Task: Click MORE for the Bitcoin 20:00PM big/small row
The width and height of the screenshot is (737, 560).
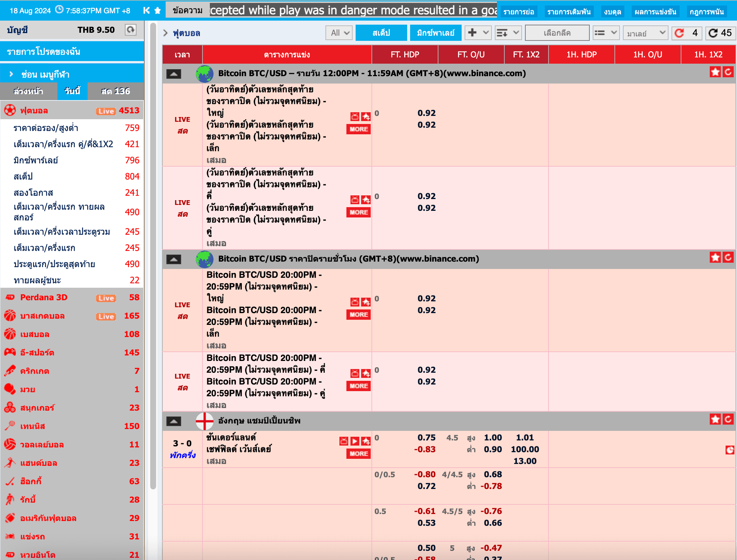Action: point(359,315)
